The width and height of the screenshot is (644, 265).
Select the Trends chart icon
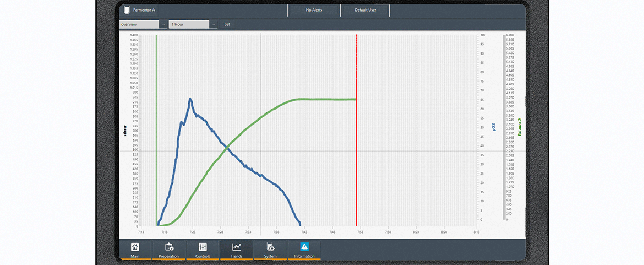(237, 247)
